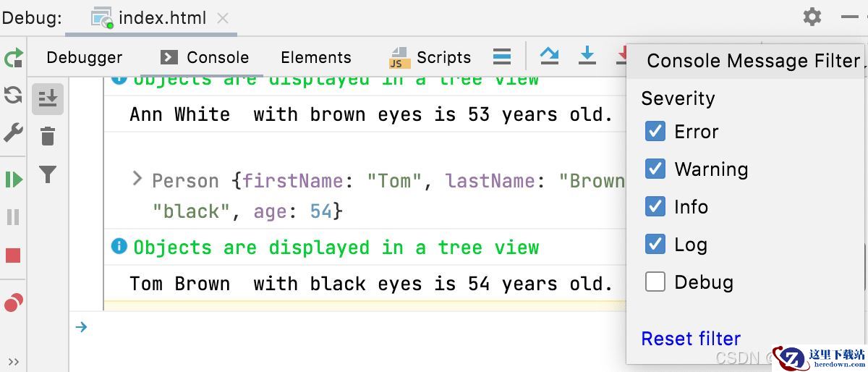Open the View Breakpoints red circles icon

[x=13, y=303]
